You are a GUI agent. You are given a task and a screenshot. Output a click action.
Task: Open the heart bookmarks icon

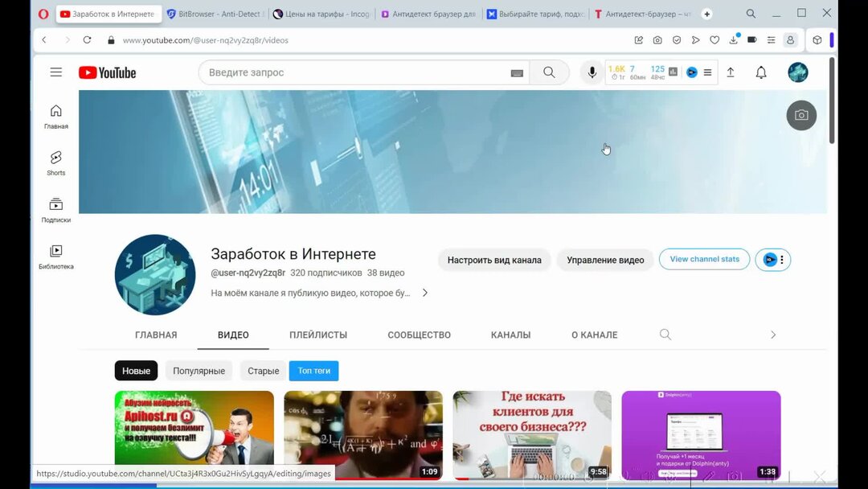pos(714,39)
